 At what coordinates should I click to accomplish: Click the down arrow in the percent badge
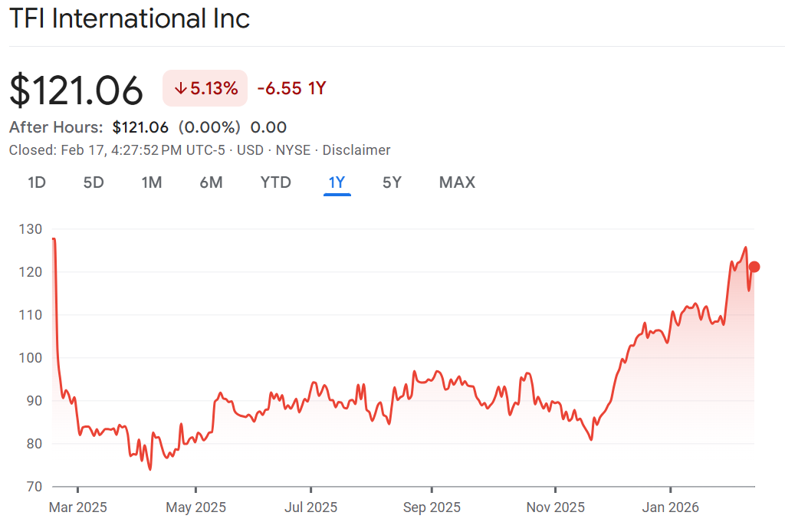click(x=181, y=88)
